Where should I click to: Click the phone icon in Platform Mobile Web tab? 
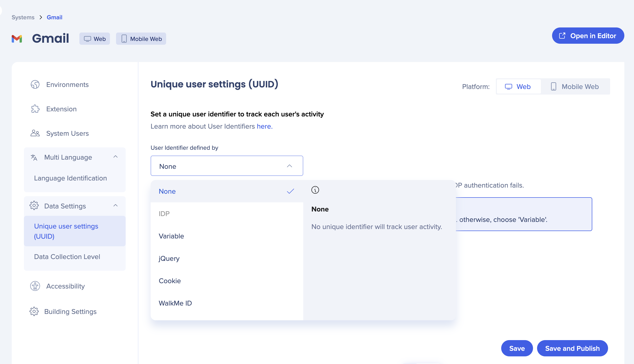point(553,87)
